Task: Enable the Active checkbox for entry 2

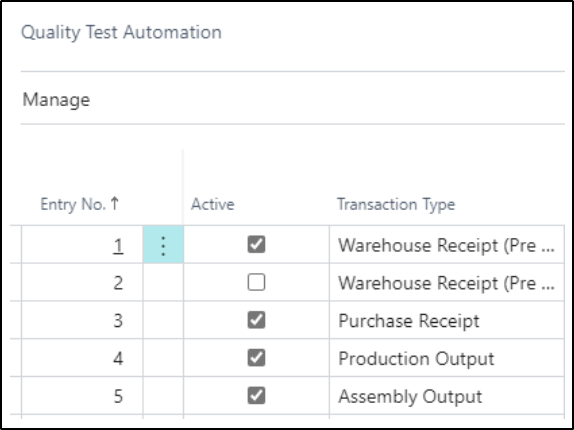Action: (x=256, y=283)
